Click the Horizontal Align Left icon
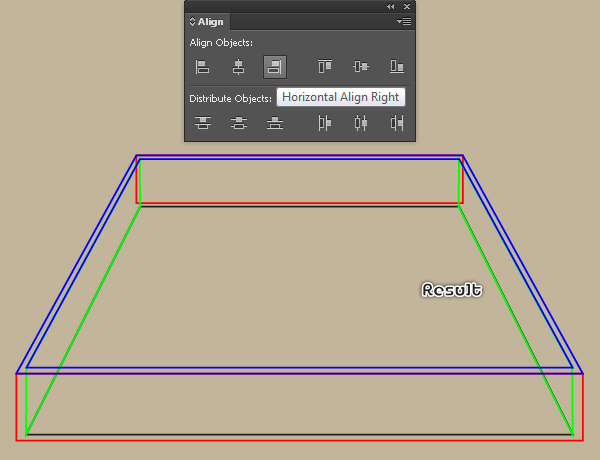Screen dimensions: 600x460 click(x=202, y=67)
